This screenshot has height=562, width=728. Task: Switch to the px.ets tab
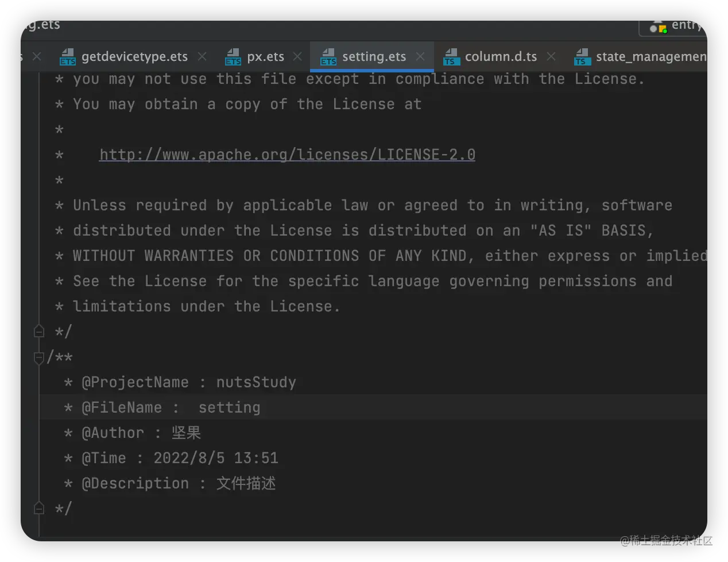coord(265,56)
